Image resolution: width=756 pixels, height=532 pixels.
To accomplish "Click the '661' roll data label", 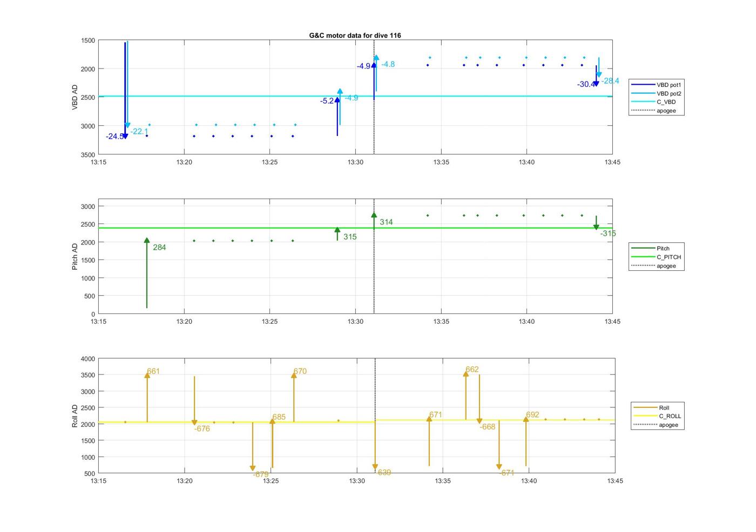I will [x=153, y=371].
